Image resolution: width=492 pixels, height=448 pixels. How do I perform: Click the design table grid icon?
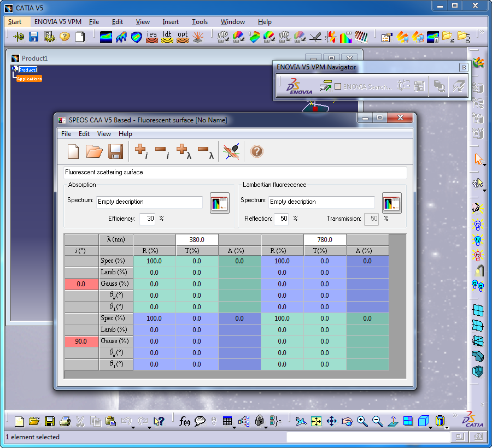(x=227, y=421)
